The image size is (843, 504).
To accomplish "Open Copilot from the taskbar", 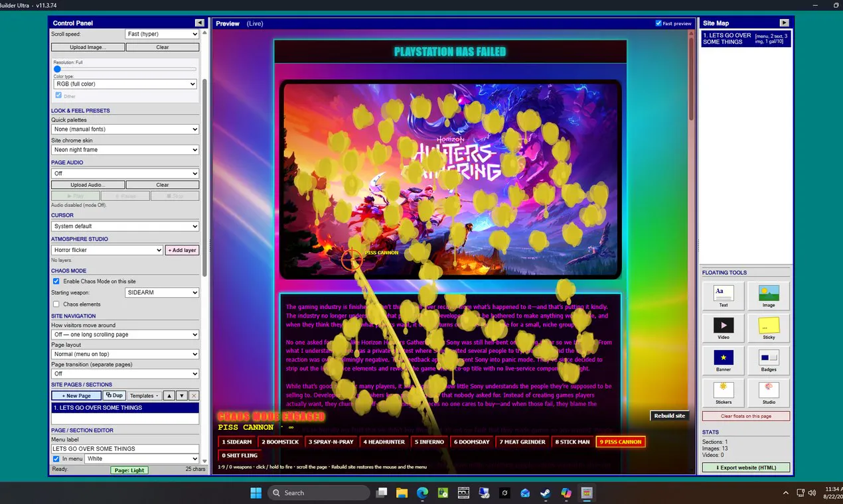I will tap(566, 493).
